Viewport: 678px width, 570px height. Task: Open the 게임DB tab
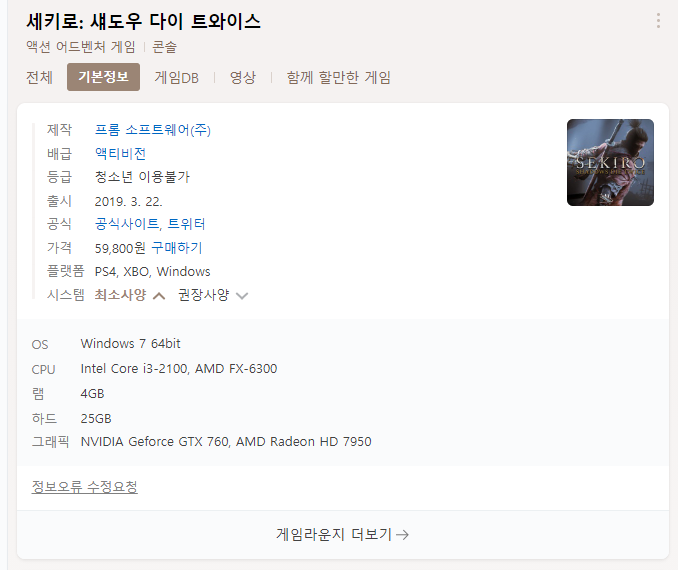(x=176, y=77)
